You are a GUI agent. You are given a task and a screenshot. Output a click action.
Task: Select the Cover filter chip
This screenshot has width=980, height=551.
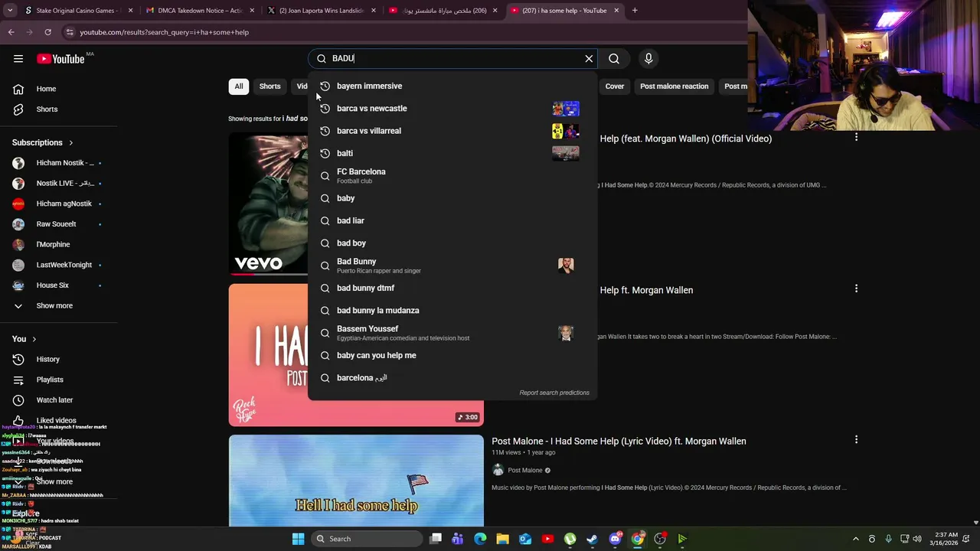point(615,86)
